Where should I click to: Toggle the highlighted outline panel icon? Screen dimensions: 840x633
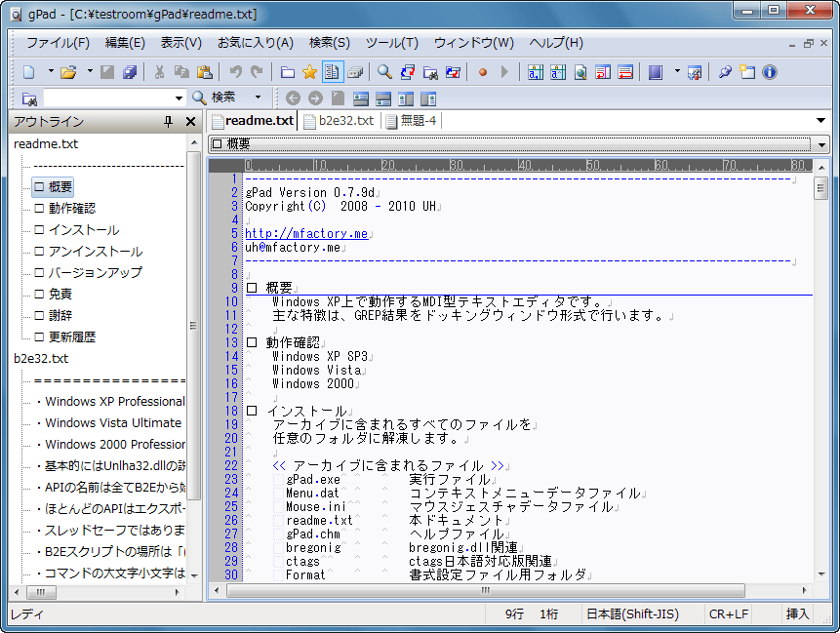(x=332, y=72)
